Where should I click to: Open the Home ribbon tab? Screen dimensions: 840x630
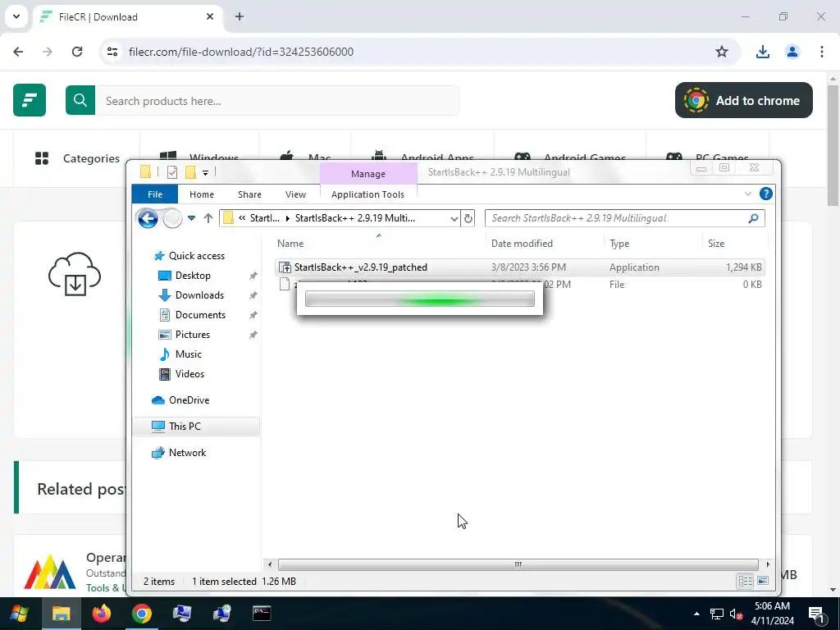pos(202,194)
